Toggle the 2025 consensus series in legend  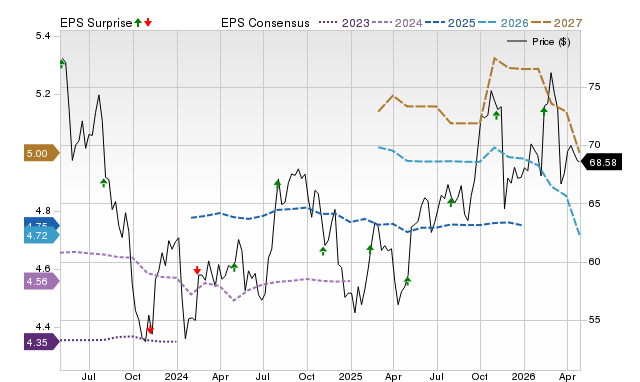pos(450,23)
